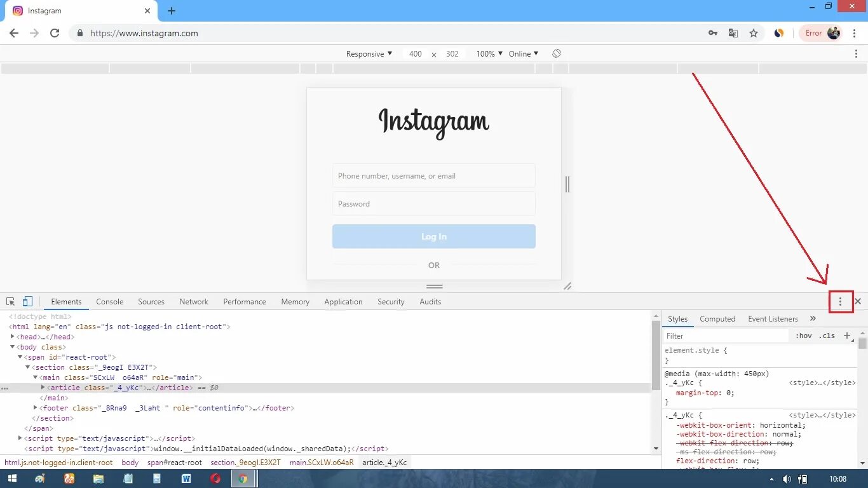The image size is (868, 488).
Task: Open the SimilarWeb extension icon
Action: pos(779,33)
